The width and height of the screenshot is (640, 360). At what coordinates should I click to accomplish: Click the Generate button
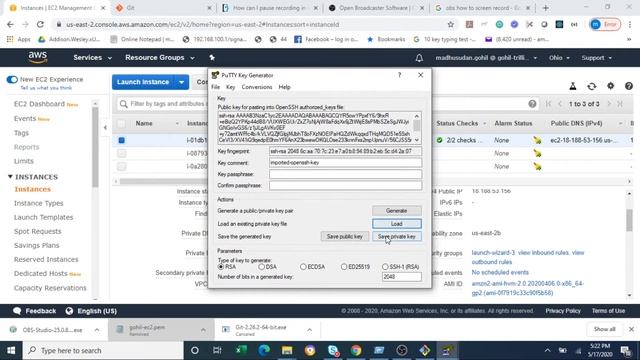(396, 211)
